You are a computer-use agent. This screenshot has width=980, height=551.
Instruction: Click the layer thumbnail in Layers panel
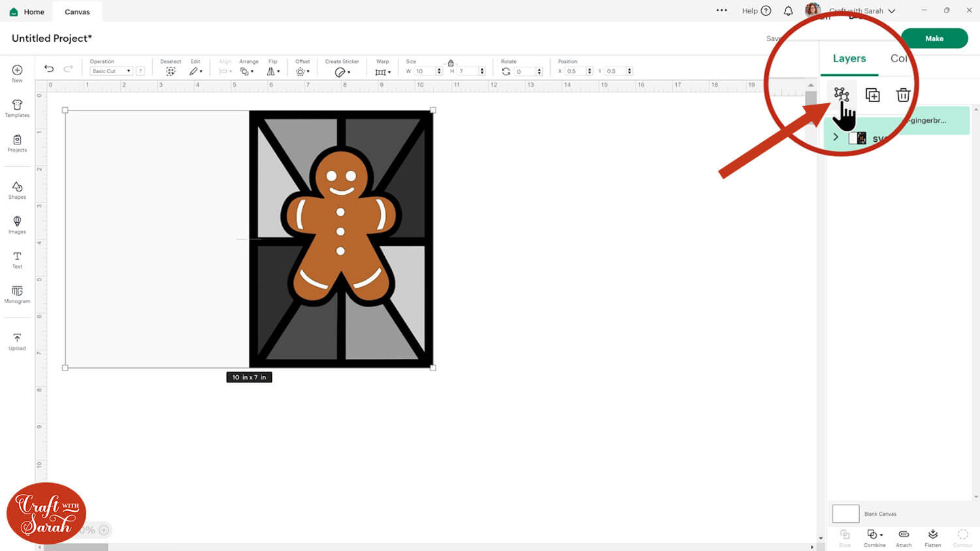click(x=857, y=138)
